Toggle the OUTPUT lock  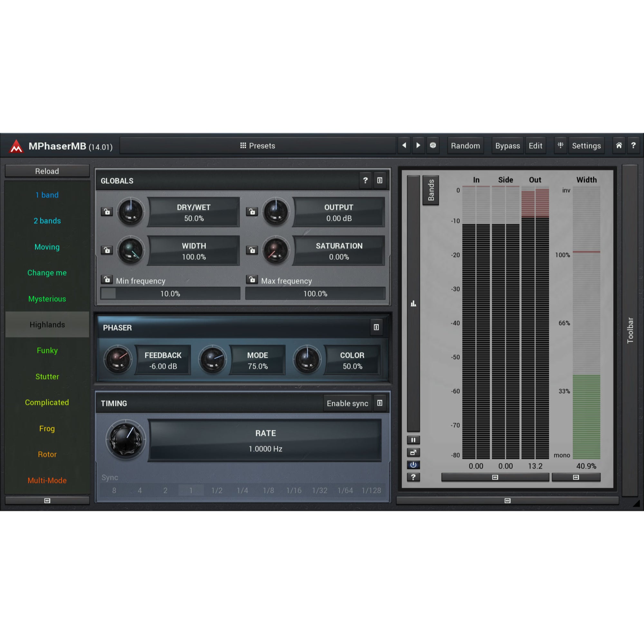[x=252, y=212]
